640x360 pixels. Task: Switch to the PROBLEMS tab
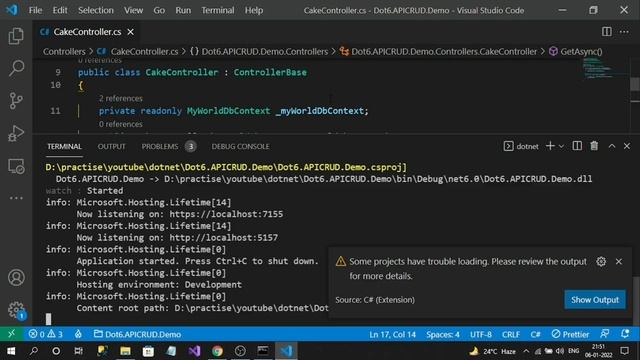[x=169, y=146]
